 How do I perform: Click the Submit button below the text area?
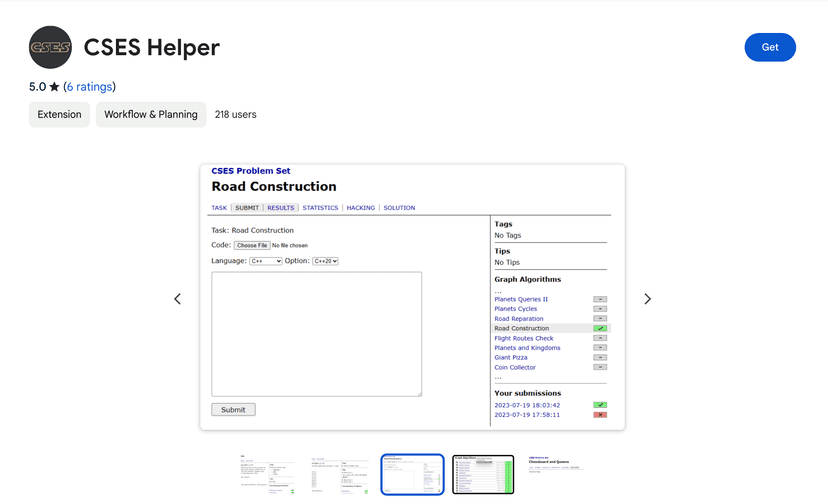click(233, 409)
